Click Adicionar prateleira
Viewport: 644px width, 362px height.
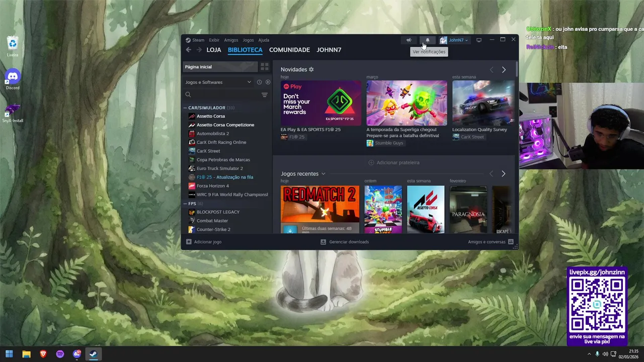coord(394,162)
